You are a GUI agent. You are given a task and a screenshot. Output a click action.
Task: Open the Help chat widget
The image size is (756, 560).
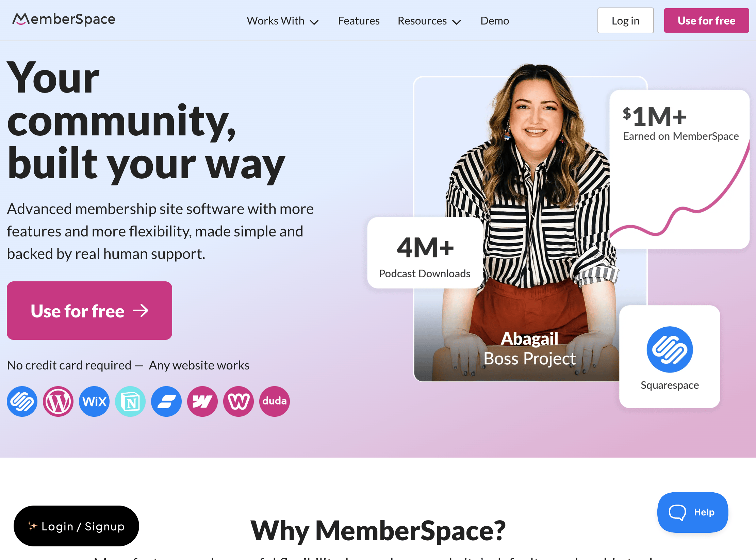pos(693,512)
